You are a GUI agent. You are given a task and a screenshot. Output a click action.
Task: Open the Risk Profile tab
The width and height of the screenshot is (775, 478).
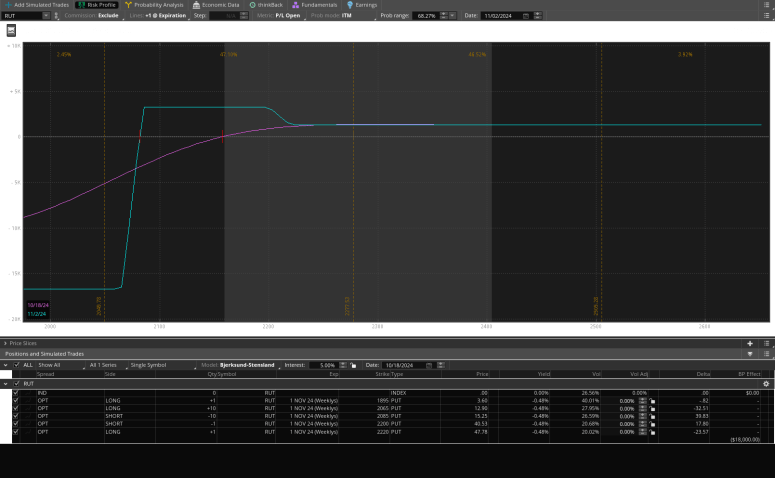click(97, 5)
